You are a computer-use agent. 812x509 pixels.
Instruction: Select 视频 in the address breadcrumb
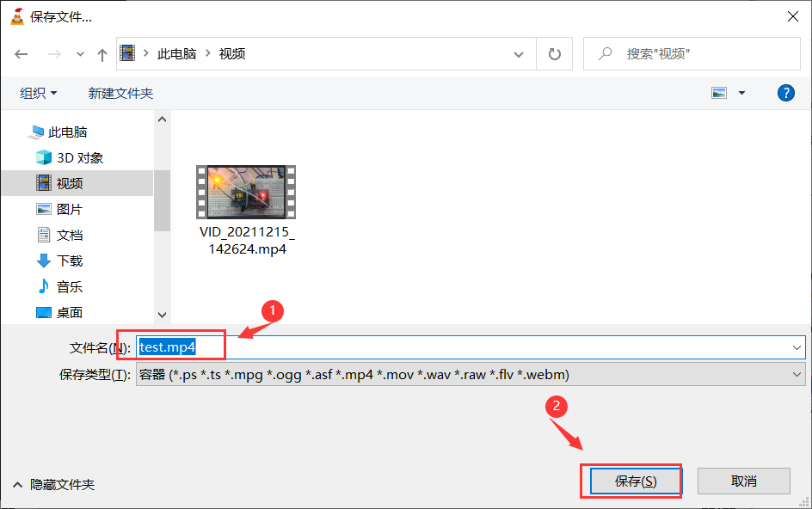(232, 54)
